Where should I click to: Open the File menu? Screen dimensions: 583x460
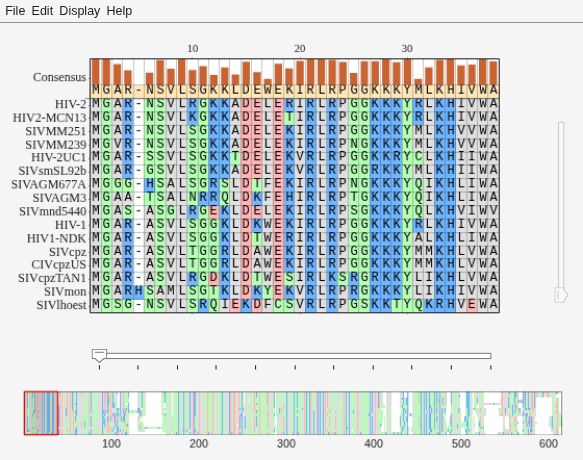click(15, 11)
